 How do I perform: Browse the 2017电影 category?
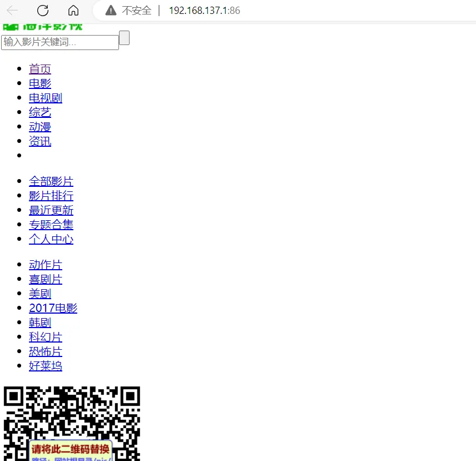pyautogui.click(x=53, y=308)
